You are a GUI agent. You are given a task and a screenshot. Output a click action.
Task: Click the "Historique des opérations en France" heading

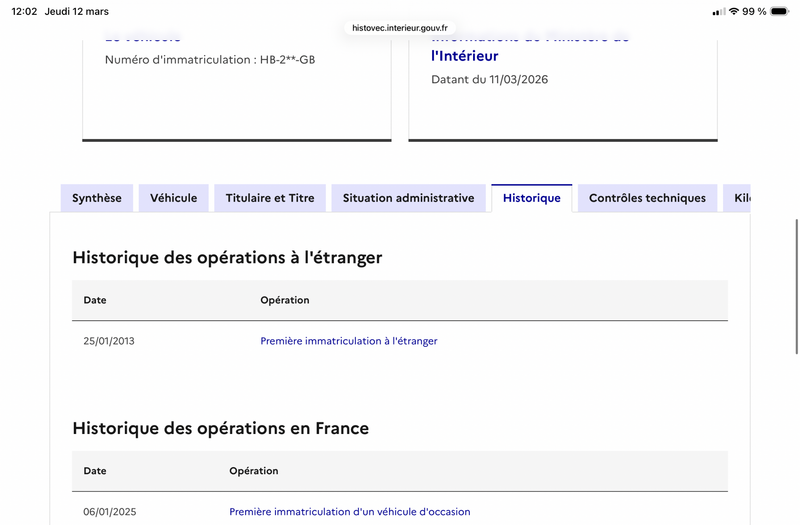click(x=221, y=428)
